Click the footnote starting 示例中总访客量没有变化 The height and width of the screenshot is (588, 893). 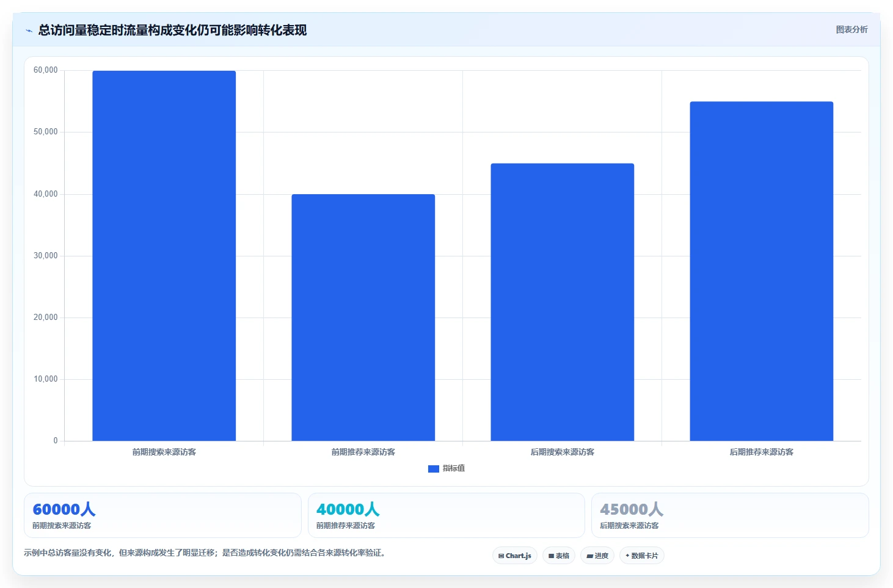pyautogui.click(x=205, y=553)
